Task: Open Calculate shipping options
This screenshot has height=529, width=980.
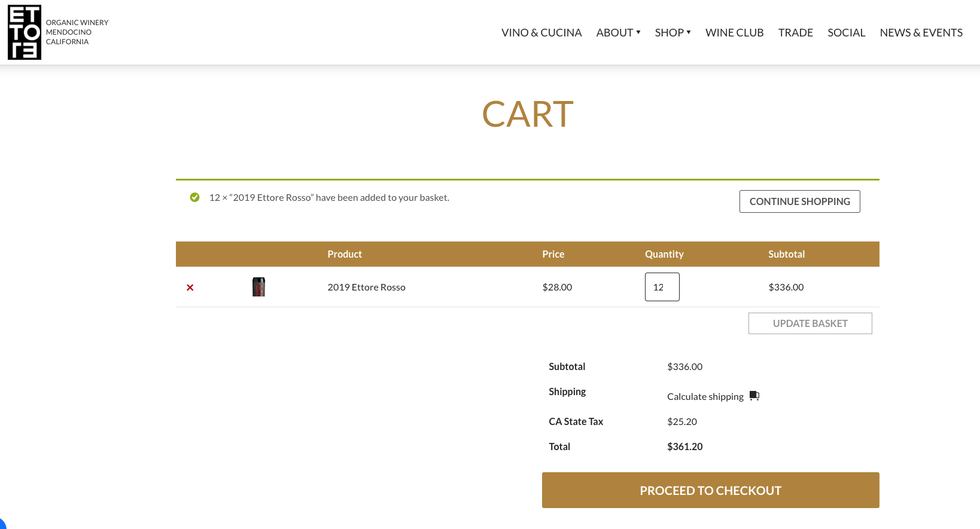Action: tap(705, 396)
